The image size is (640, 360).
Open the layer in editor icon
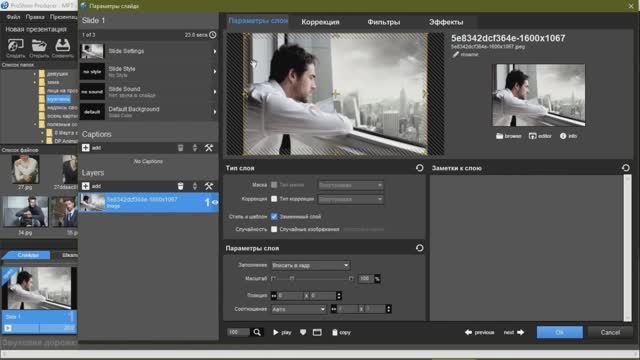point(533,136)
